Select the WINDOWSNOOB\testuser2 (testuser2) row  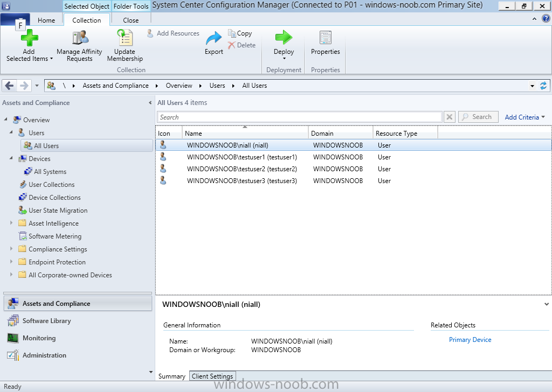(x=354, y=169)
